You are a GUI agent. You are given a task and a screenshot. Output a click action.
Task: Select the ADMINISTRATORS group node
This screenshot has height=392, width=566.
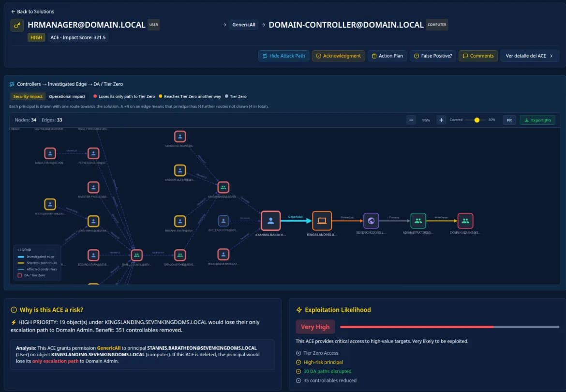pos(418,221)
